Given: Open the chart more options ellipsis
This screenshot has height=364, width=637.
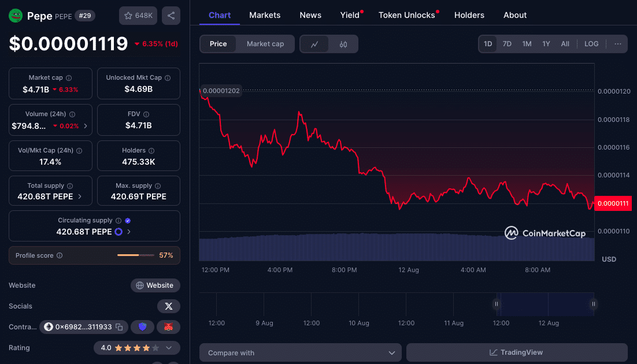Looking at the screenshot, I should (x=618, y=44).
